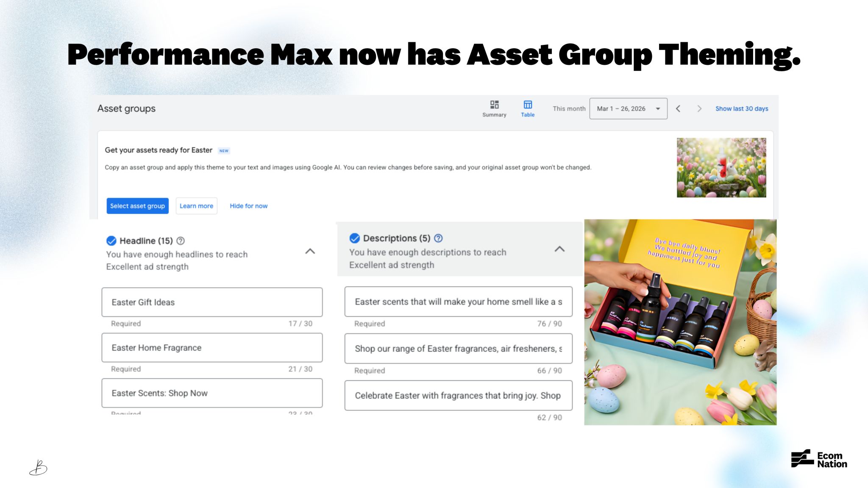This screenshot has width=868, height=488.
Task: Click the previous date range chevron
Action: (x=679, y=108)
